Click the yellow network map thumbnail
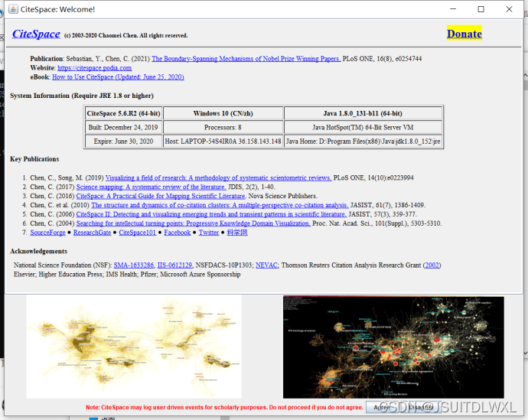 click(x=134, y=347)
